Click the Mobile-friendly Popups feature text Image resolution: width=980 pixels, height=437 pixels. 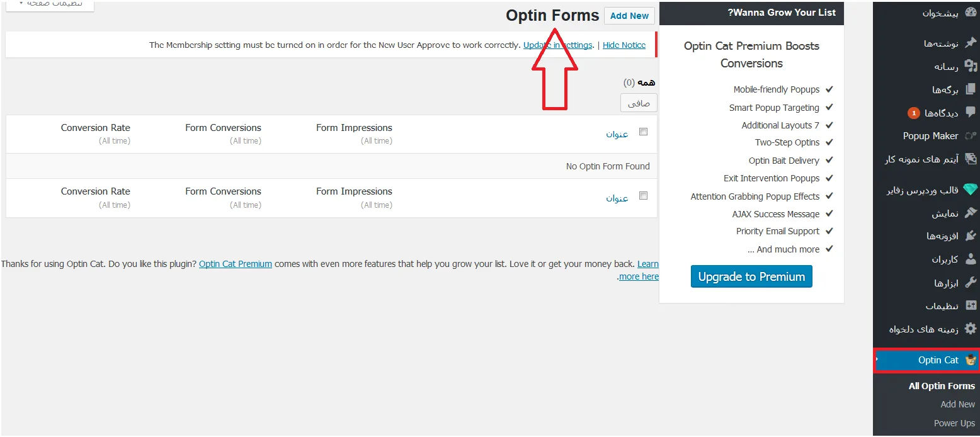[777, 89]
